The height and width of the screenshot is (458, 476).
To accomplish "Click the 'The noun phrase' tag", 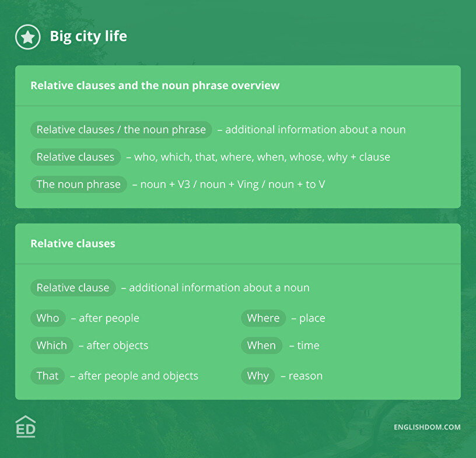I will [x=78, y=184].
